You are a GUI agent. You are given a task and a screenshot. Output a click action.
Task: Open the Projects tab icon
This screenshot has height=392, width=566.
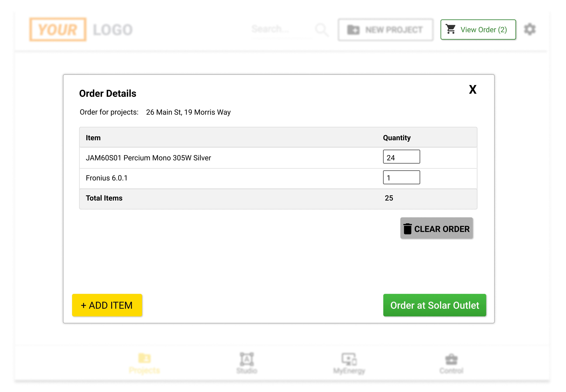tap(144, 358)
